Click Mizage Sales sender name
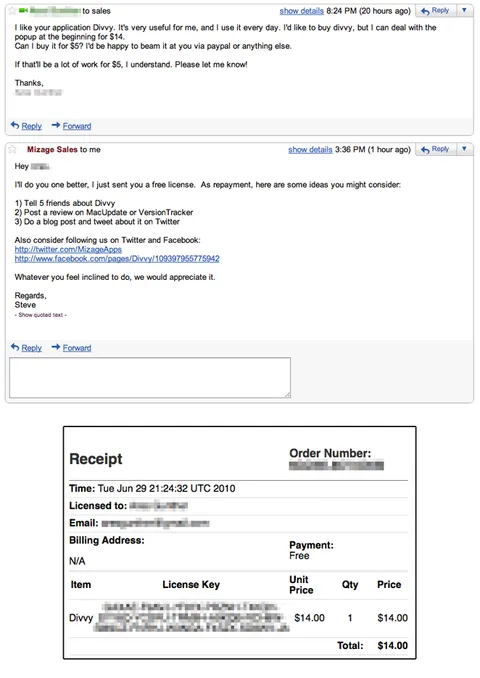This screenshot has height=678, width=480. 52,150
